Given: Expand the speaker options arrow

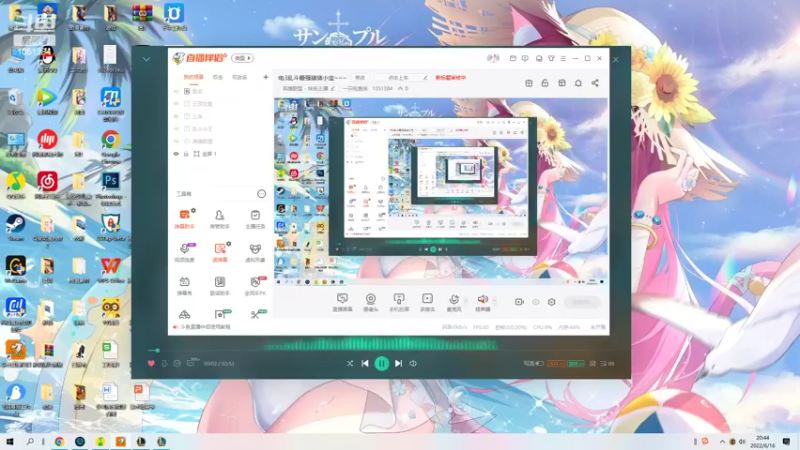Looking at the screenshot, I should (x=494, y=302).
